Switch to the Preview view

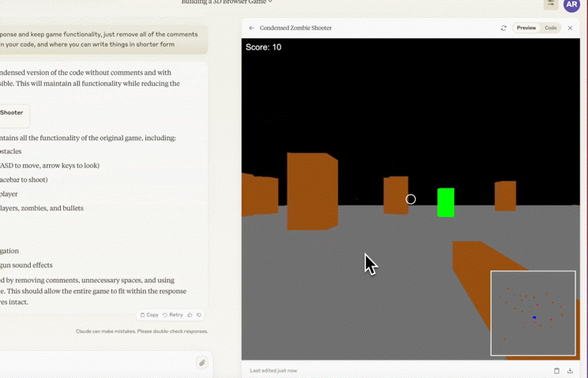pos(526,28)
